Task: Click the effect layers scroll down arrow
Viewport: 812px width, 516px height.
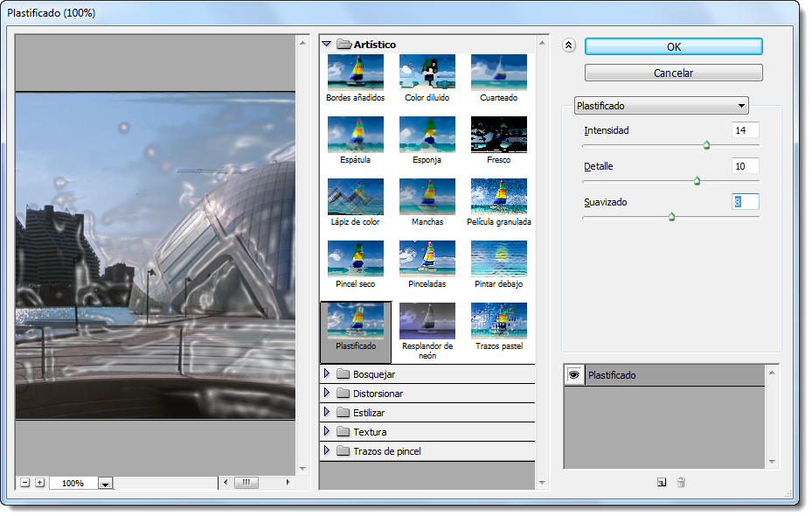Action: [772, 461]
